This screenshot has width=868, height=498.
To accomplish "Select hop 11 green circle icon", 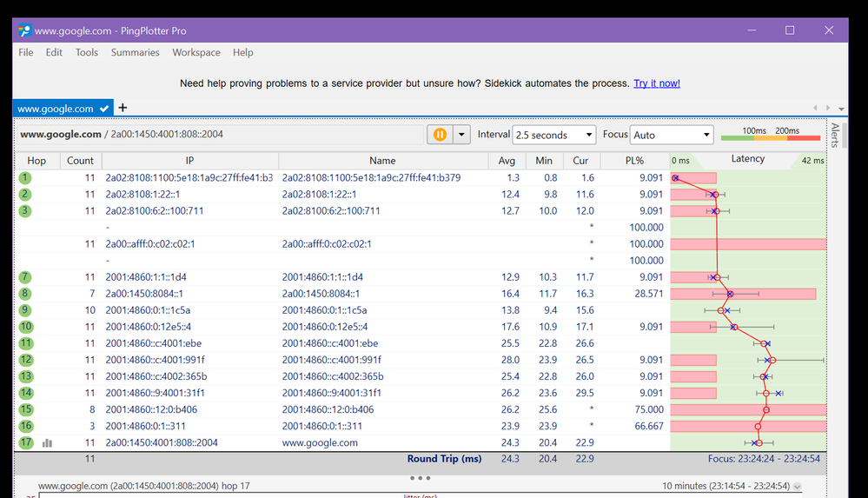I will 25,343.
